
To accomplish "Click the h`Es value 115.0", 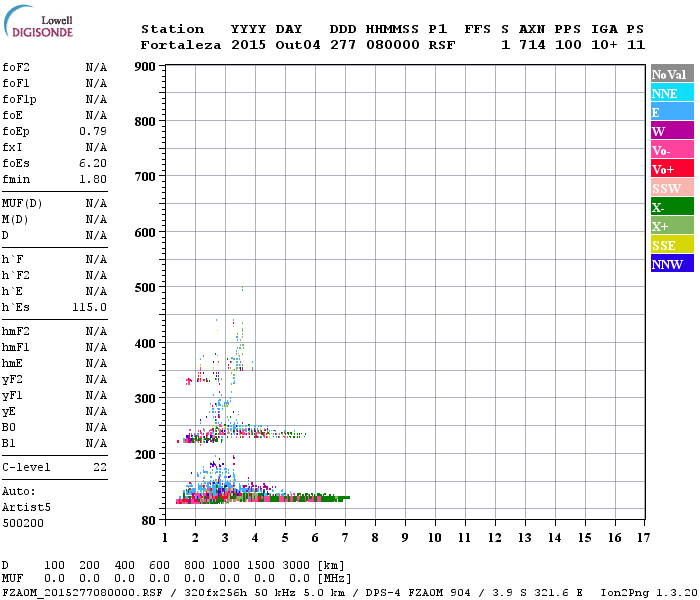I will (x=89, y=307).
